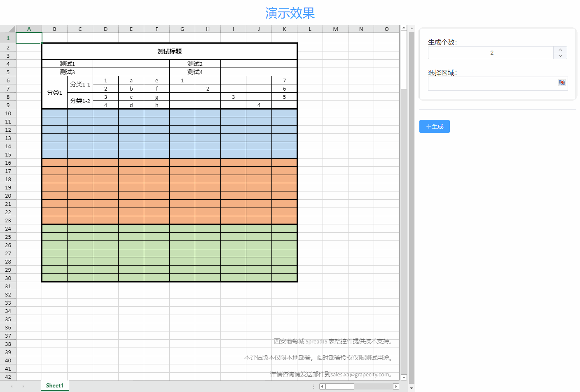Click the vertical scrollbar up arrow
This screenshot has height=392, width=580.
404,28
